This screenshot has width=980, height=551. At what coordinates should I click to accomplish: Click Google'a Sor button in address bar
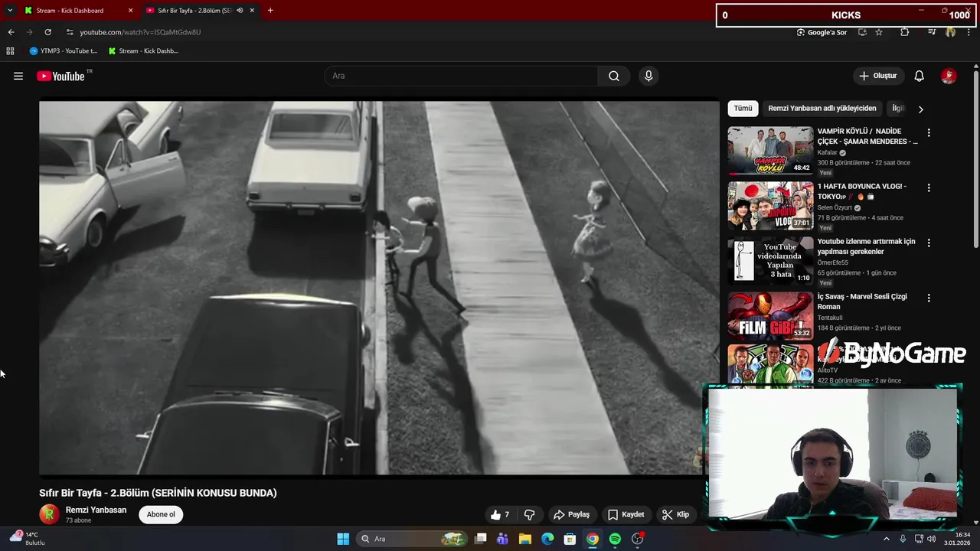click(822, 32)
